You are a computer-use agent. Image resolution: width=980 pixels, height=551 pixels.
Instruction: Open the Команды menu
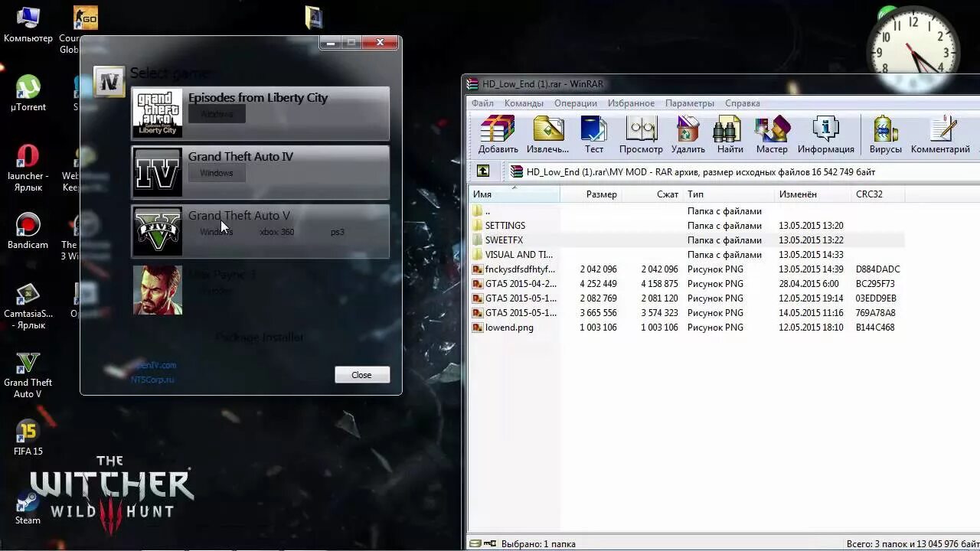click(524, 103)
